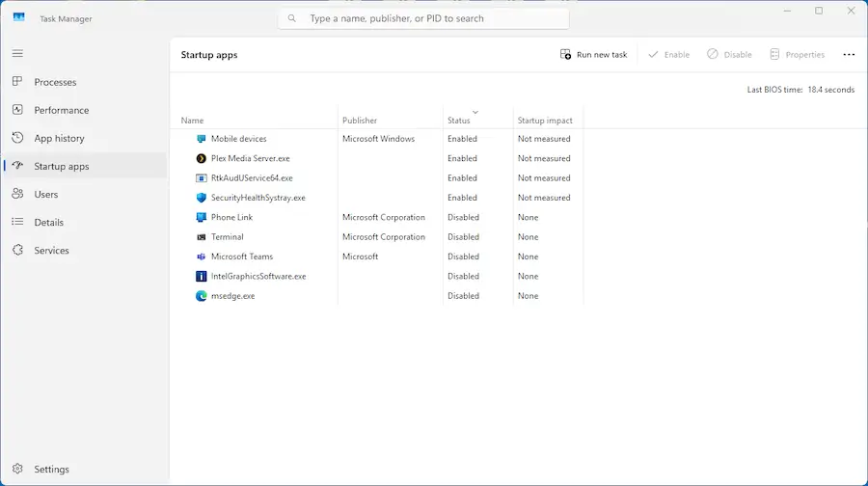Click the Services puzzle icon

pyautogui.click(x=17, y=250)
